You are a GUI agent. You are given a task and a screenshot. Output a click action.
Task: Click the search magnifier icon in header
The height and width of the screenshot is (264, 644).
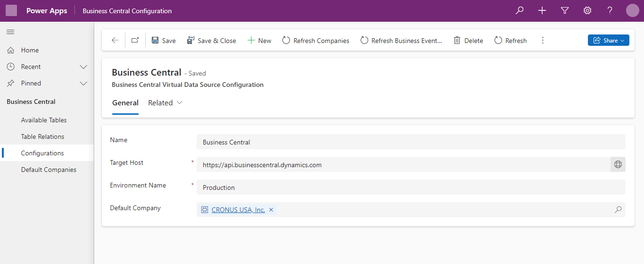coord(520,10)
